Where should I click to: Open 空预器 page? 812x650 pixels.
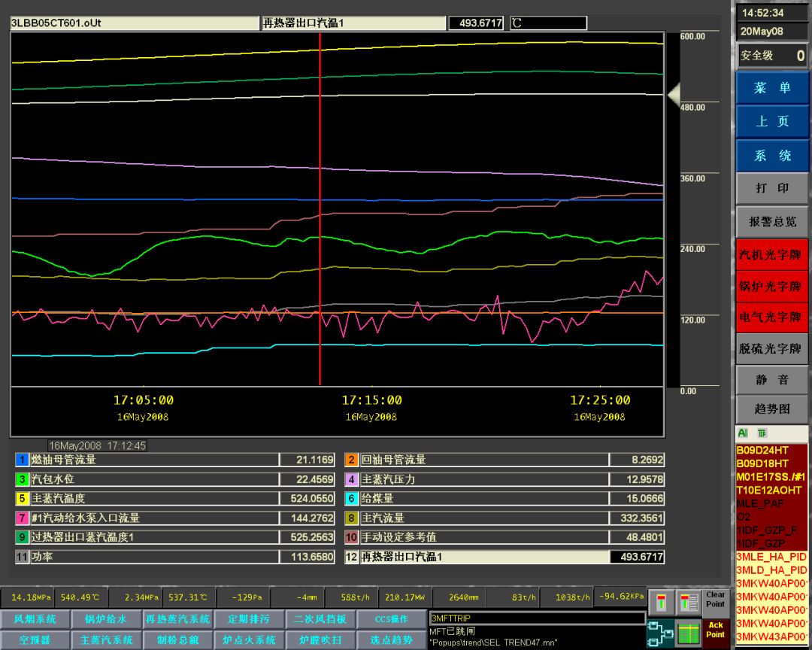coord(35,640)
